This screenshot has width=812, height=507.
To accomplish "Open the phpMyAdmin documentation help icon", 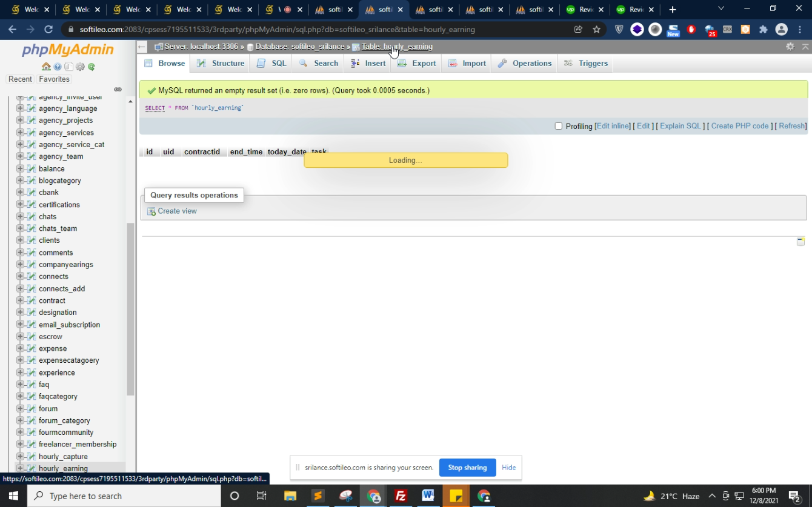I will click(58, 67).
